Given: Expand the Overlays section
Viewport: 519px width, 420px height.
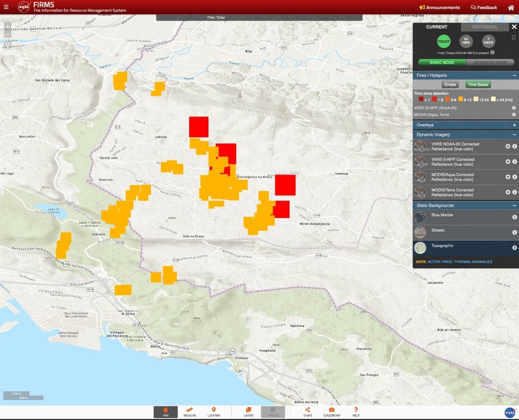Looking at the screenshot, I should pos(514,125).
